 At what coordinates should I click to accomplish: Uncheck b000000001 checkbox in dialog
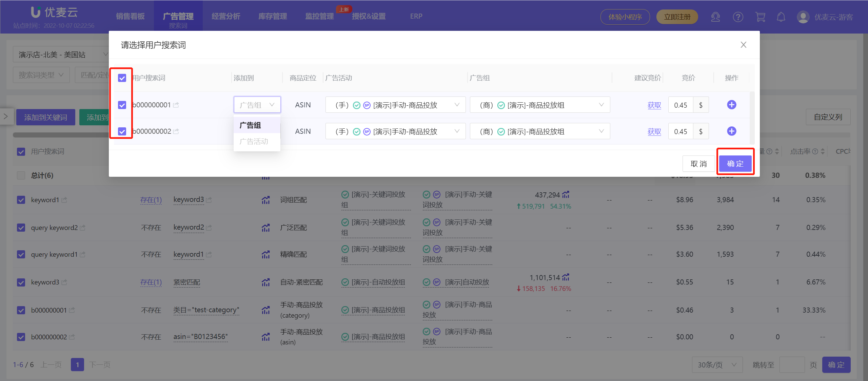click(122, 105)
